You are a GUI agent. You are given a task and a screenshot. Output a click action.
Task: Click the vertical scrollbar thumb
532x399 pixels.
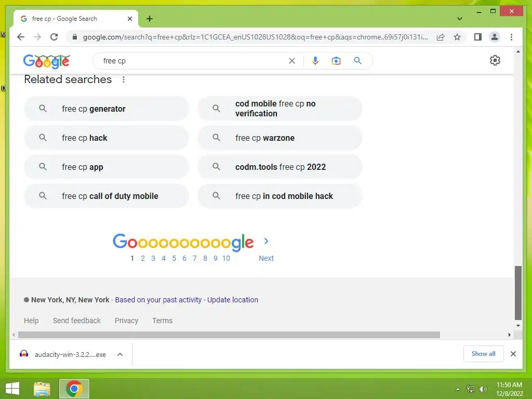(x=518, y=293)
